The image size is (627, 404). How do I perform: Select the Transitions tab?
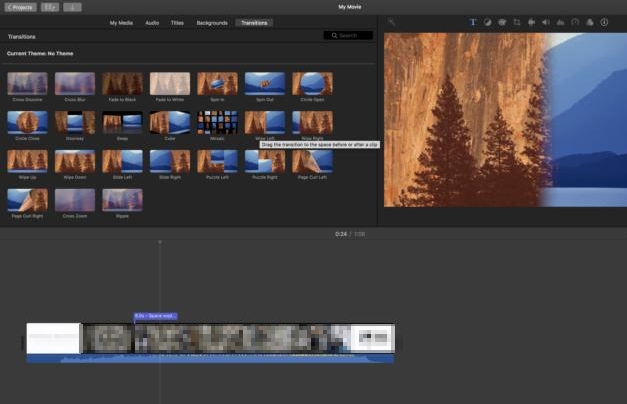pos(254,23)
